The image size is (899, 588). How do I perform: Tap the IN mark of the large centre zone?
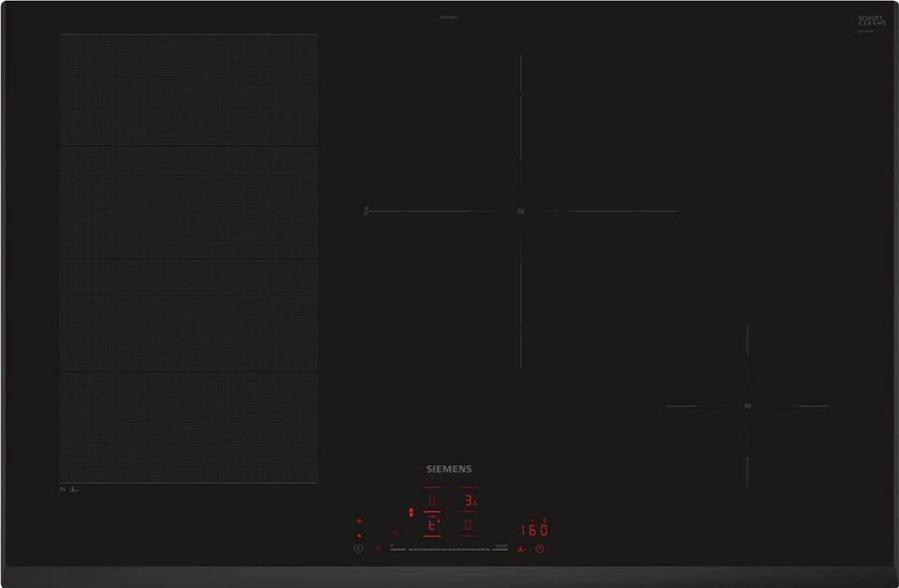point(521,212)
